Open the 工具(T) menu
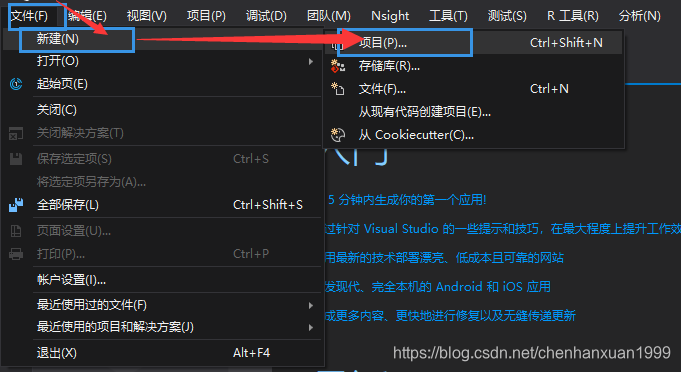Viewport: 681px width, 372px height. pos(448,16)
